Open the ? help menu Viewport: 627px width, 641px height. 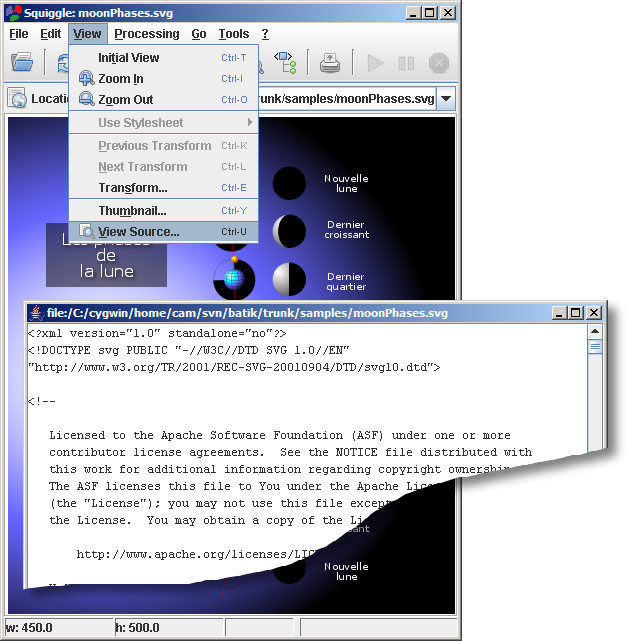pos(265,34)
